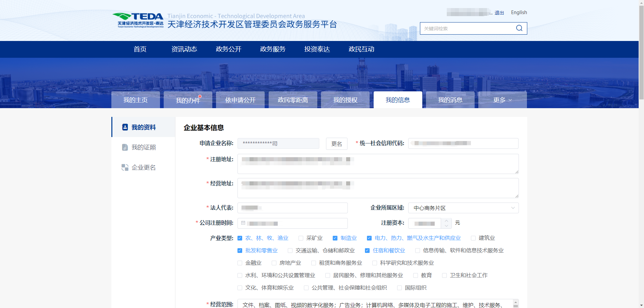The image size is (644, 308).
Task: Open 政务服务 navigation item
Action: click(x=273, y=49)
